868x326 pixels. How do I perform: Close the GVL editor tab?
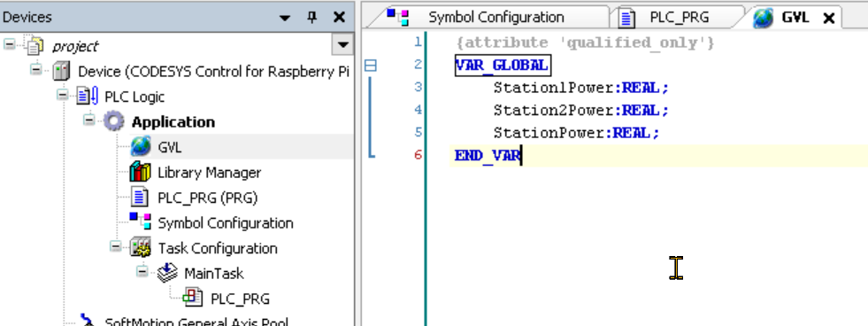(829, 19)
